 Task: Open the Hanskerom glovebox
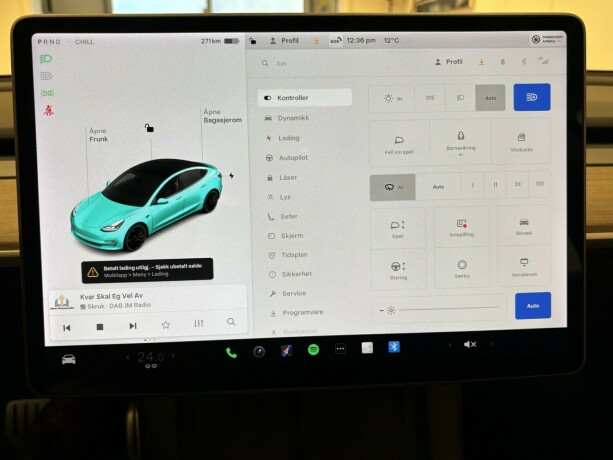[524, 267]
